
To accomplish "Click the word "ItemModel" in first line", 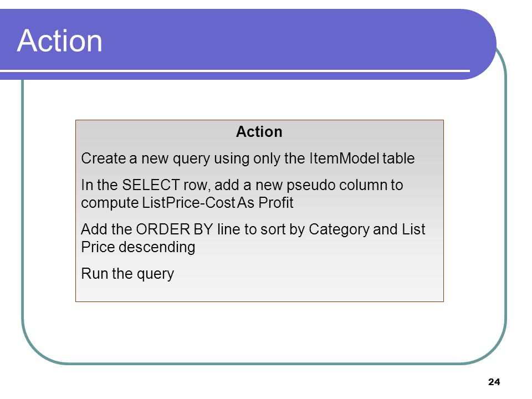I will [x=344, y=158].
